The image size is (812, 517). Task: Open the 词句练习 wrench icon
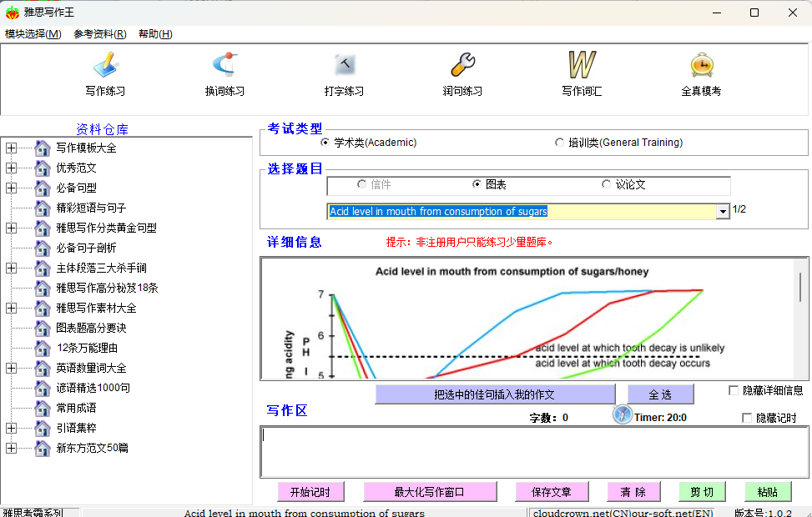pos(462,66)
